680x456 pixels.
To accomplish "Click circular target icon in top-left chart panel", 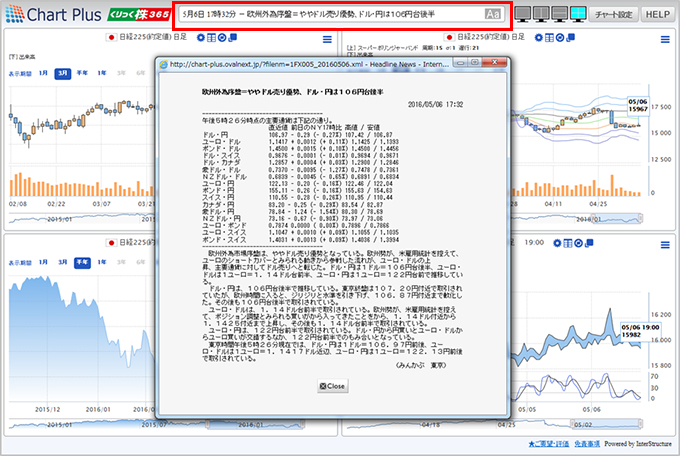I will 222,38.
